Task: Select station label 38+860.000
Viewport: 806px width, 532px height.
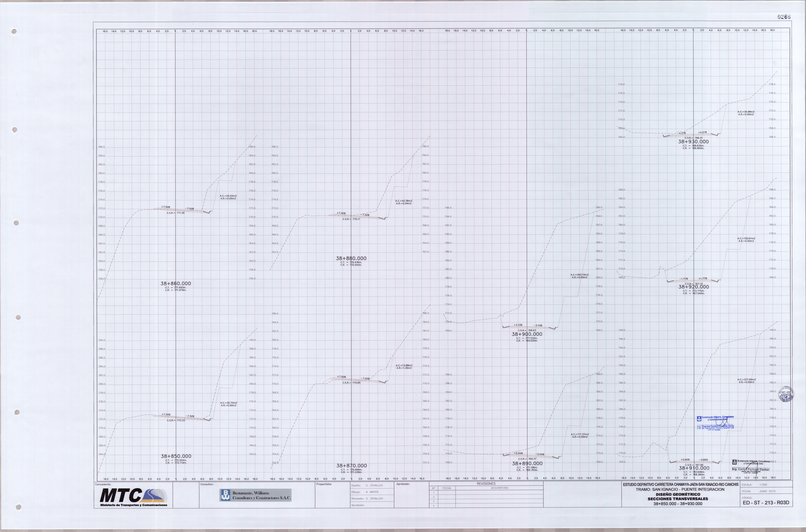Action: point(176,284)
